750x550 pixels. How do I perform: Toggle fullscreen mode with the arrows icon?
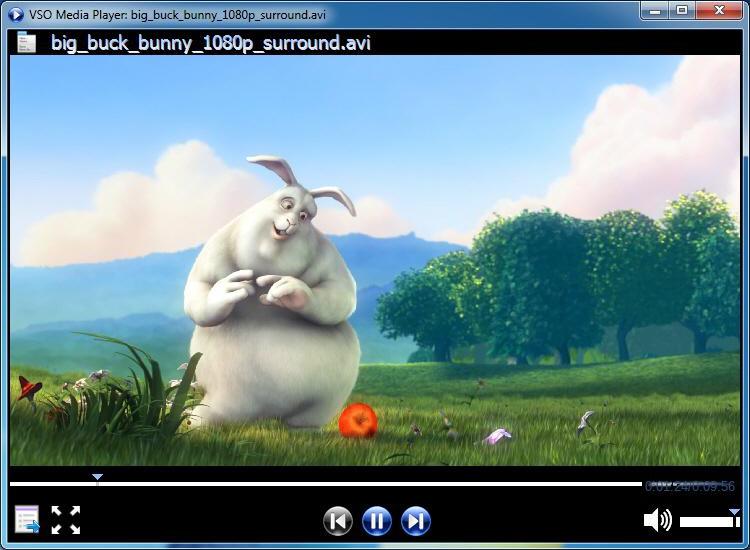pyautogui.click(x=66, y=520)
